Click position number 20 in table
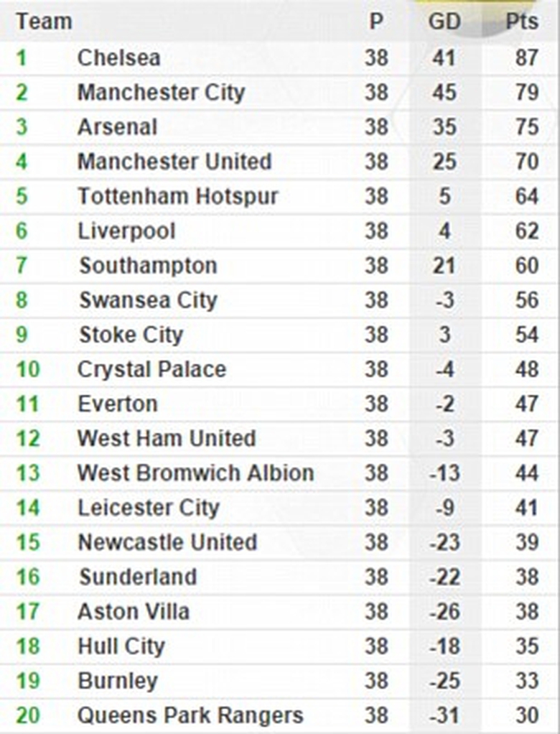 pos(28,715)
